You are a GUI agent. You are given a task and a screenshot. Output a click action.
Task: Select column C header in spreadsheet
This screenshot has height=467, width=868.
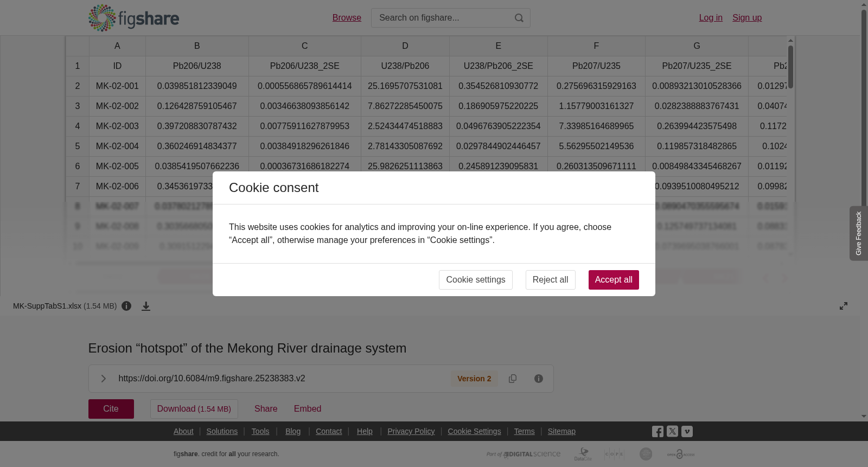(x=305, y=46)
